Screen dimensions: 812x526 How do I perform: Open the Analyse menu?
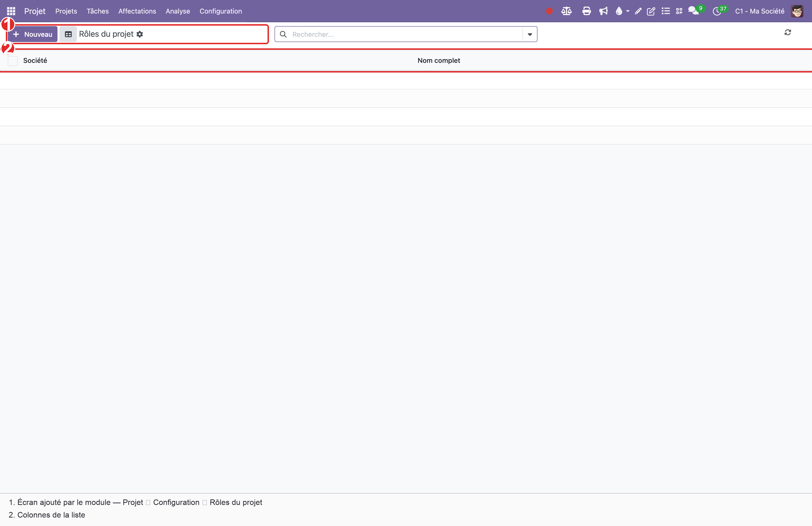pos(178,11)
